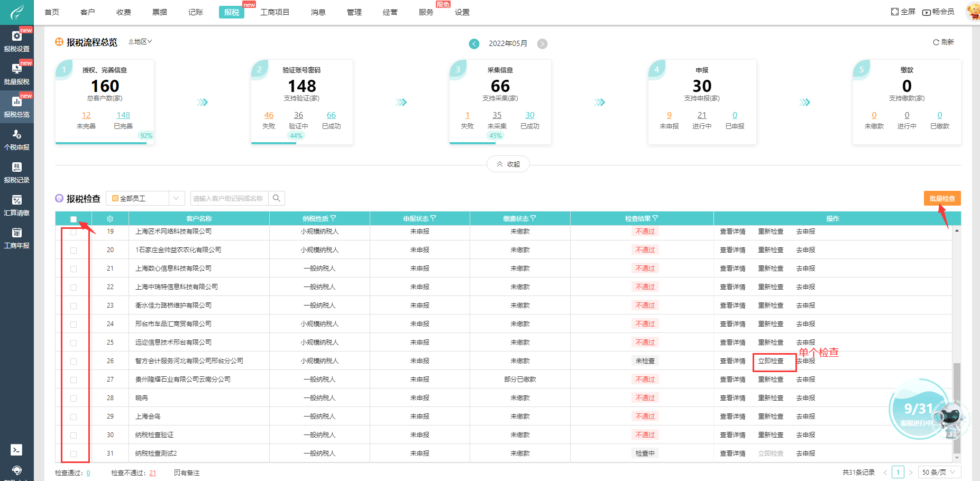This screenshot has width=980, height=481.
Task: Check the checkbox for row 26
Action: 74,362
